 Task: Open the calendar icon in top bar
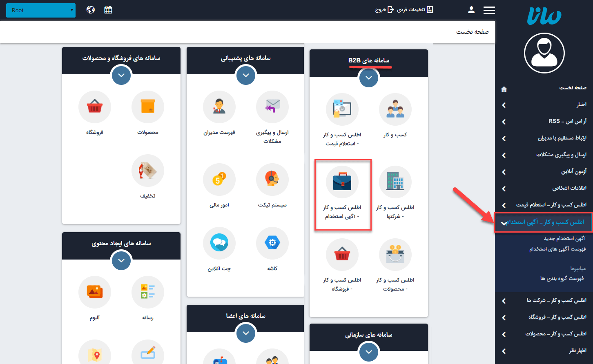pyautogui.click(x=108, y=10)
